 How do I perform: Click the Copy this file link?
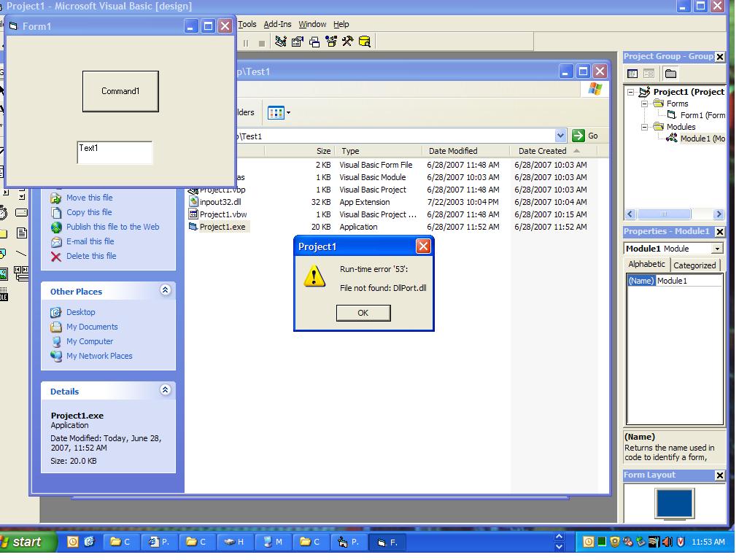[89, 212]
